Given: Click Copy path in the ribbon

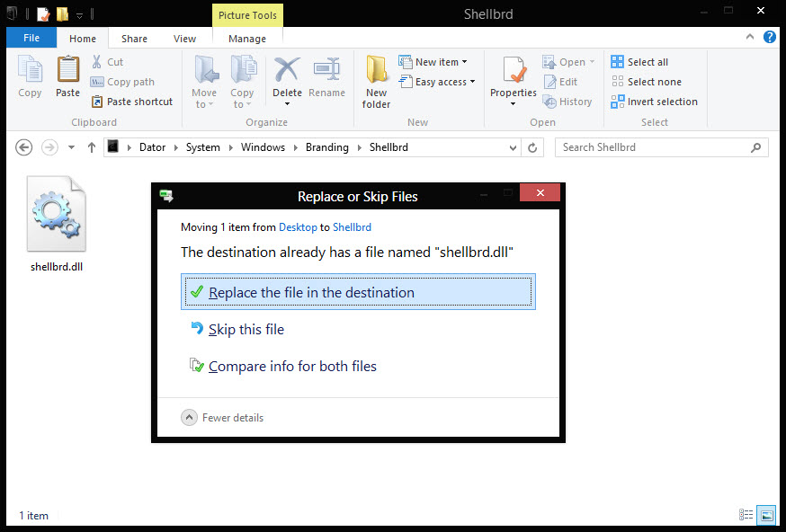Looking at the screenshot, I should click(123, 82).
